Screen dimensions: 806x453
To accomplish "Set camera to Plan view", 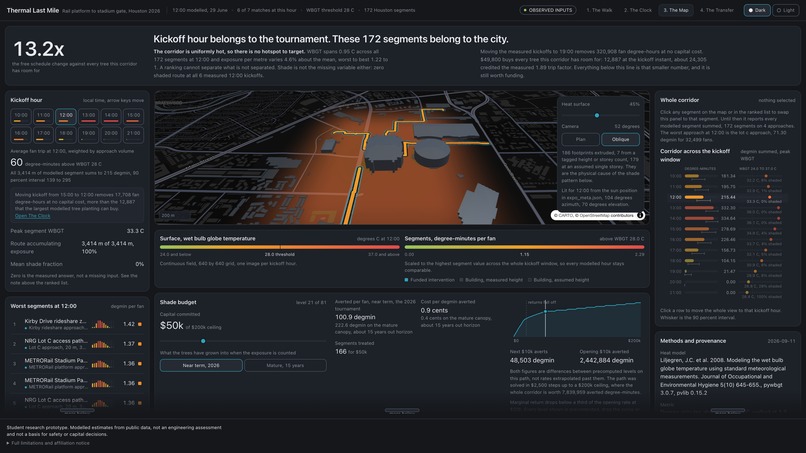I will tap(580, 139).
